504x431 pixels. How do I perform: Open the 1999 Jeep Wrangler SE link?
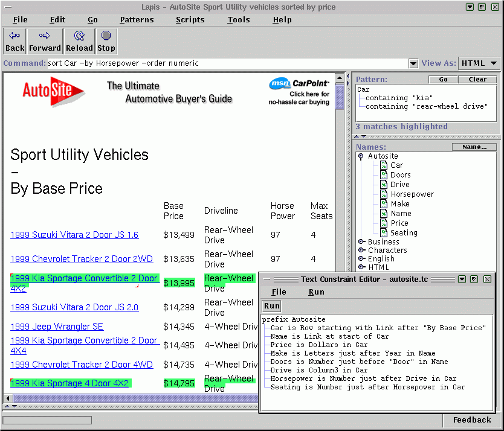coord(57,327)
